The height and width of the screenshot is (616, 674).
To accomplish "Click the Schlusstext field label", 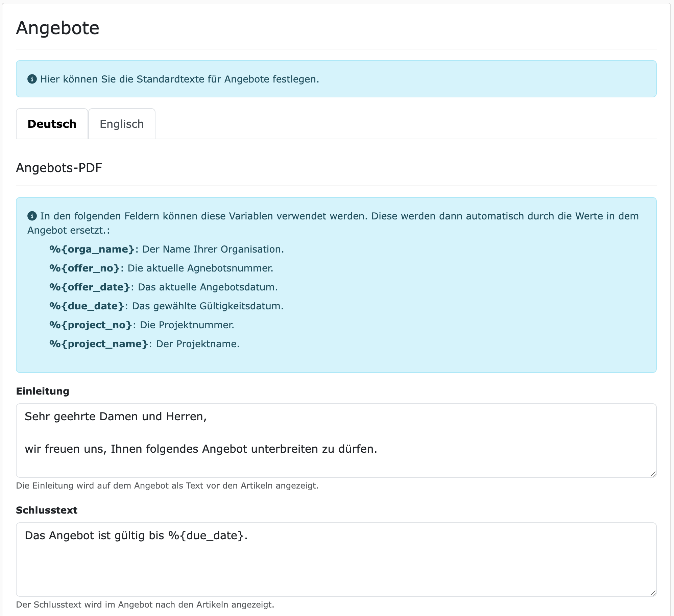I will [47, 510].
